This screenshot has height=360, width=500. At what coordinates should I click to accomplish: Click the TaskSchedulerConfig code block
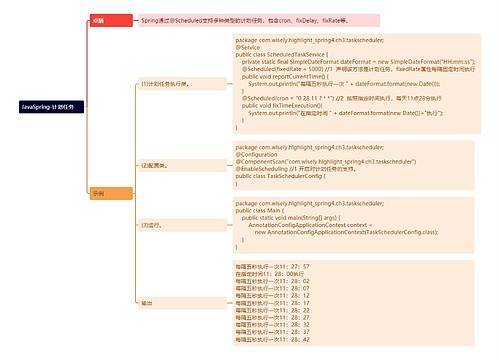353,165
